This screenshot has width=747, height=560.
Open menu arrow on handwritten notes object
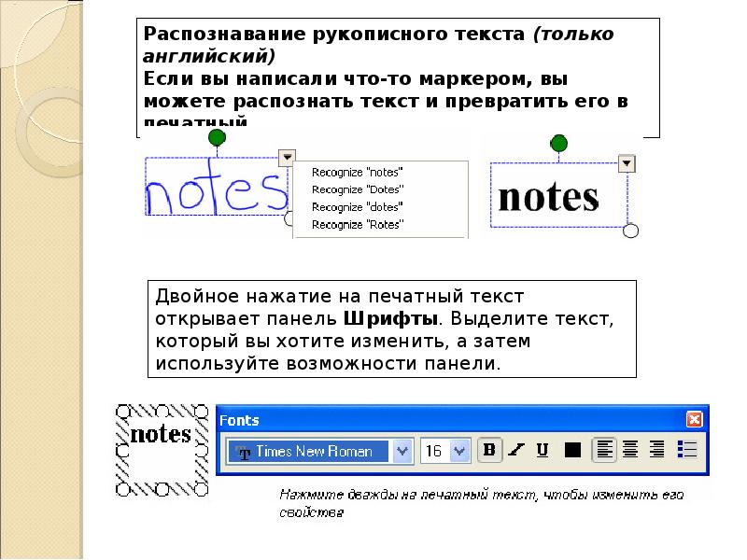click(x=287, y=158)
